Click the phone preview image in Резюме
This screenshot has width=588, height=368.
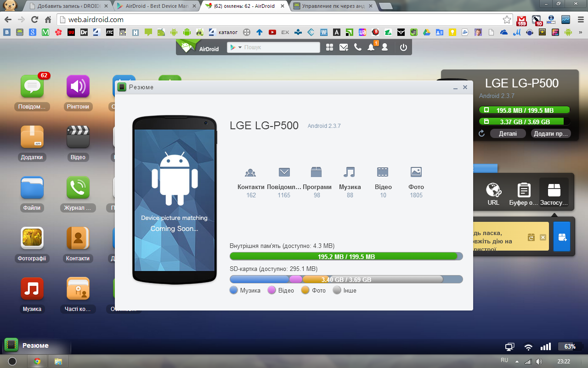175,200
